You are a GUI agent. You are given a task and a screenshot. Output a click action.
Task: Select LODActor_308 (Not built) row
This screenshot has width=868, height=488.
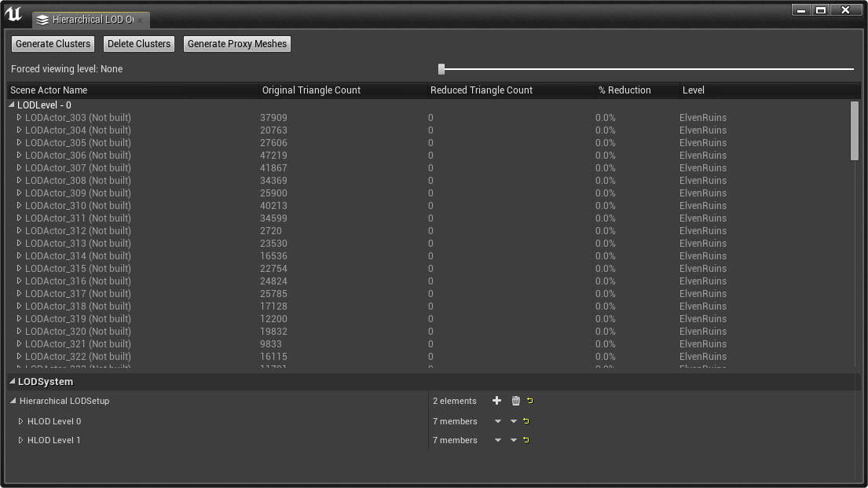[428, 181]
